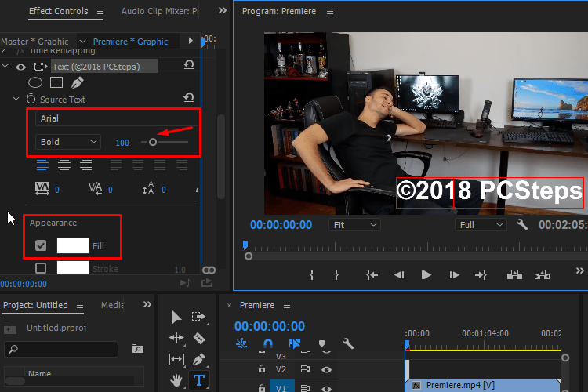Click Mark In button
This screenshot has width=588, height=392.
[311, 275]
